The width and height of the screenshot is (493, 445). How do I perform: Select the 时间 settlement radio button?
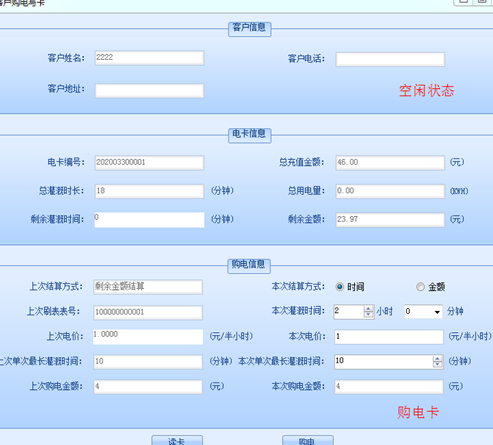click(x=339, y=287)
